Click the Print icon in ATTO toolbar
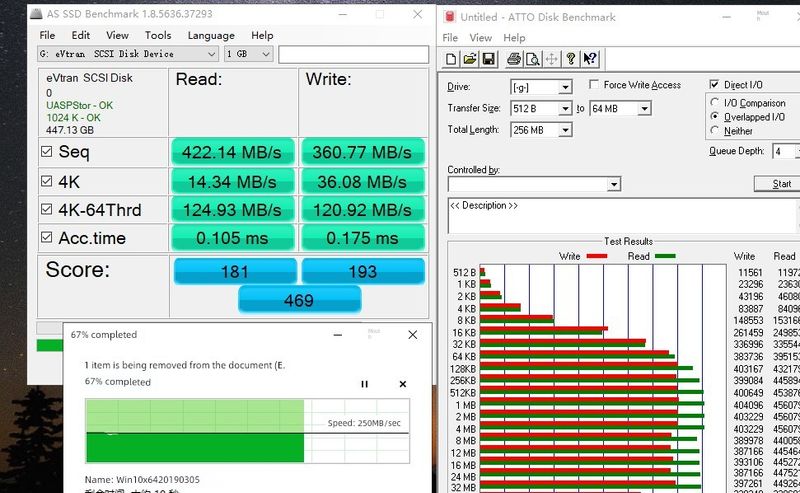This screenshot has width=800, height=493. click(x=514, y=59)
